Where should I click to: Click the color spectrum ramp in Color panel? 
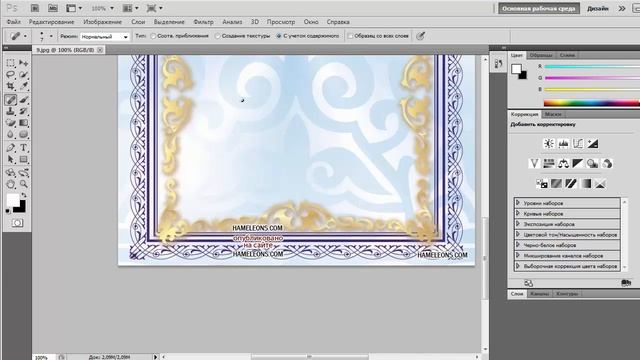592,103
